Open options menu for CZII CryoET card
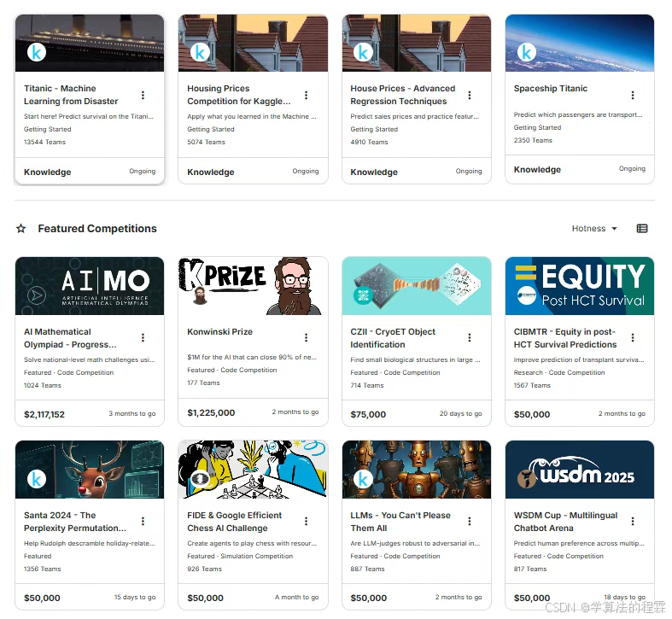This screenshot has height=619, width=672. pyautogui.click(x=470, y=338)
